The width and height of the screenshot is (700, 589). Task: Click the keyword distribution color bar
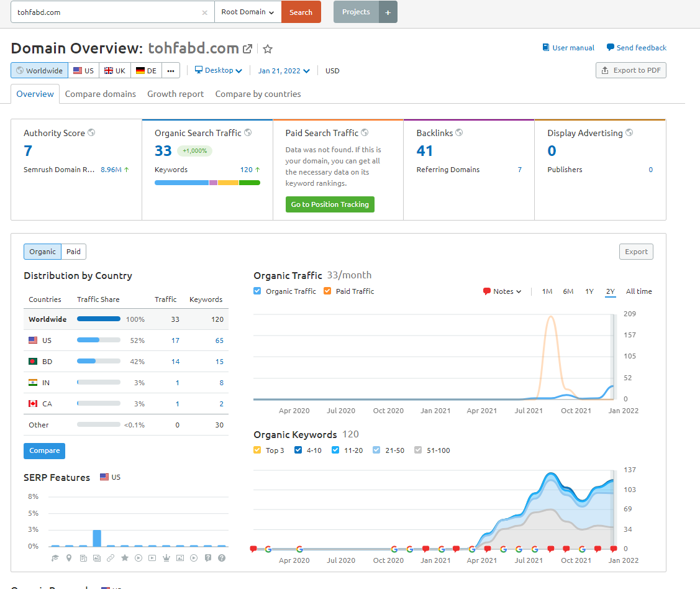pyautogui.click(x=207, y=183)
